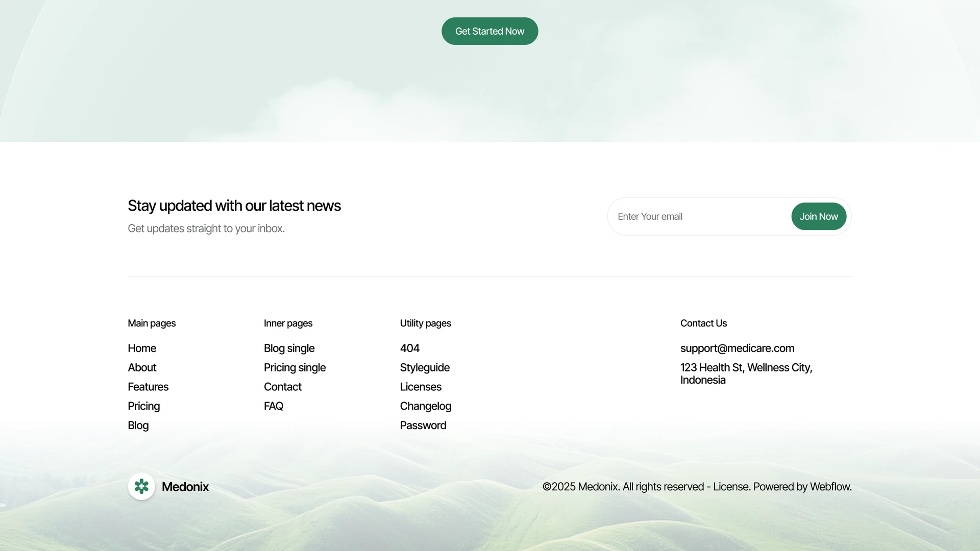Image resolution: width=980 pixels, height=551 pixels.
Task: Click the License link in copyright line
Action: tap(730, 487)
